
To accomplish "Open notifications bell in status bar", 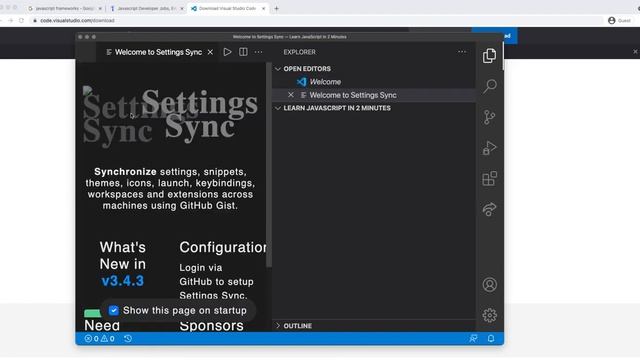I will tap(491, 339).
